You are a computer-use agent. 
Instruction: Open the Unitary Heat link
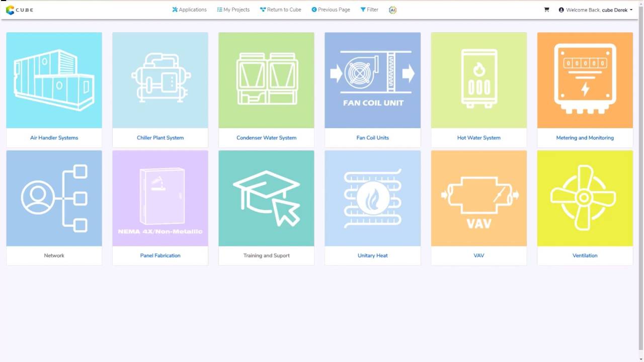[x=372, y=255]
